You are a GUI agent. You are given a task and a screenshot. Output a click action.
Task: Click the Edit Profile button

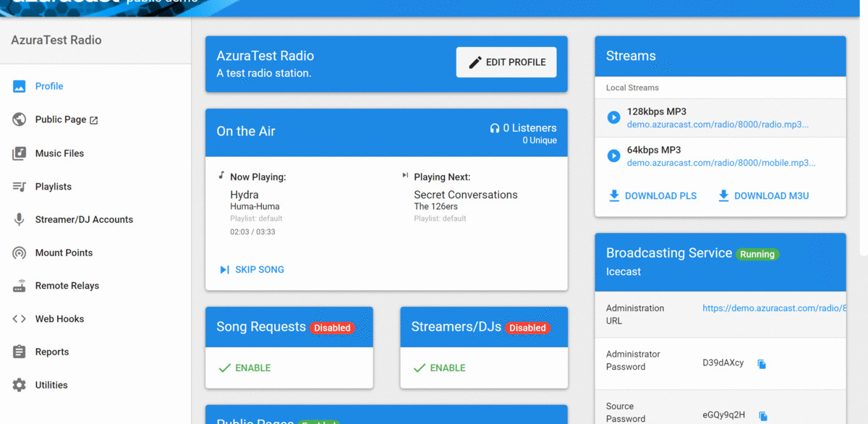(x=506, y=62)
